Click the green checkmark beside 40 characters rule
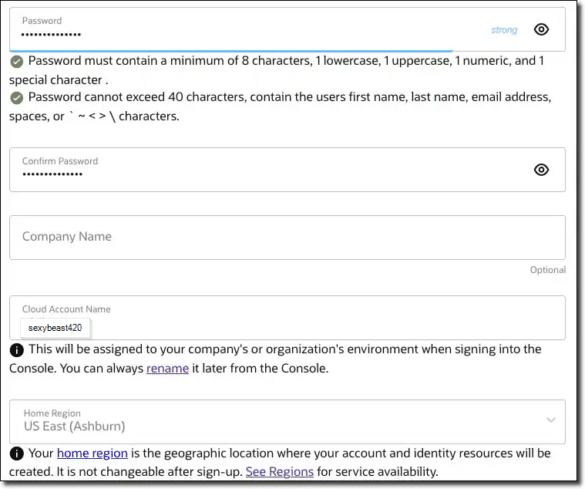 pos(16,98)
